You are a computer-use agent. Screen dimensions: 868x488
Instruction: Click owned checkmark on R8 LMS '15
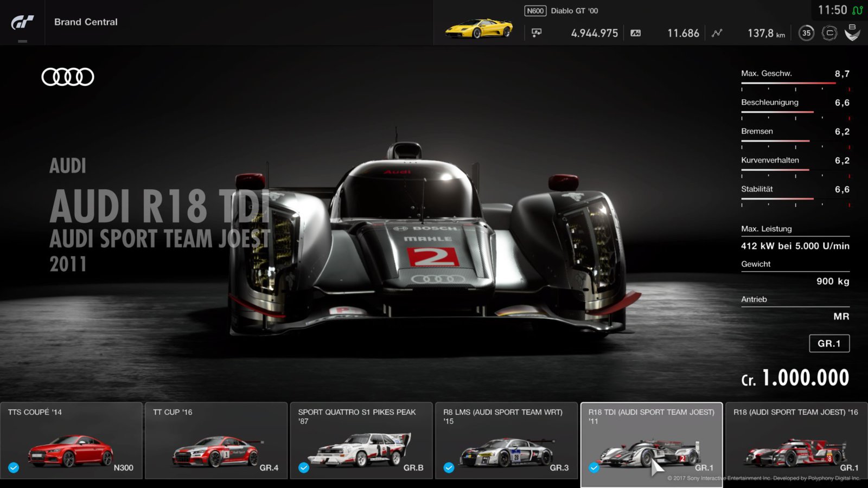tap(449, 467)
